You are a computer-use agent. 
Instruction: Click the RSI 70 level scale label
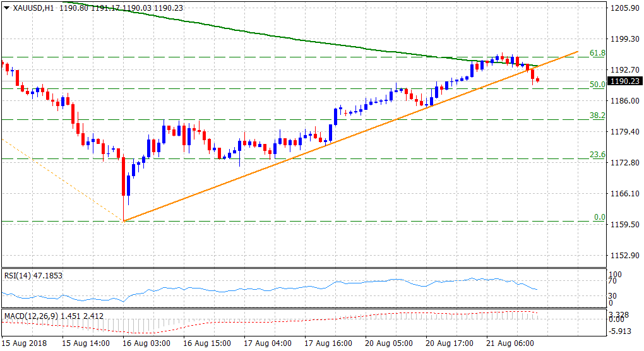(x=614, y=284)
